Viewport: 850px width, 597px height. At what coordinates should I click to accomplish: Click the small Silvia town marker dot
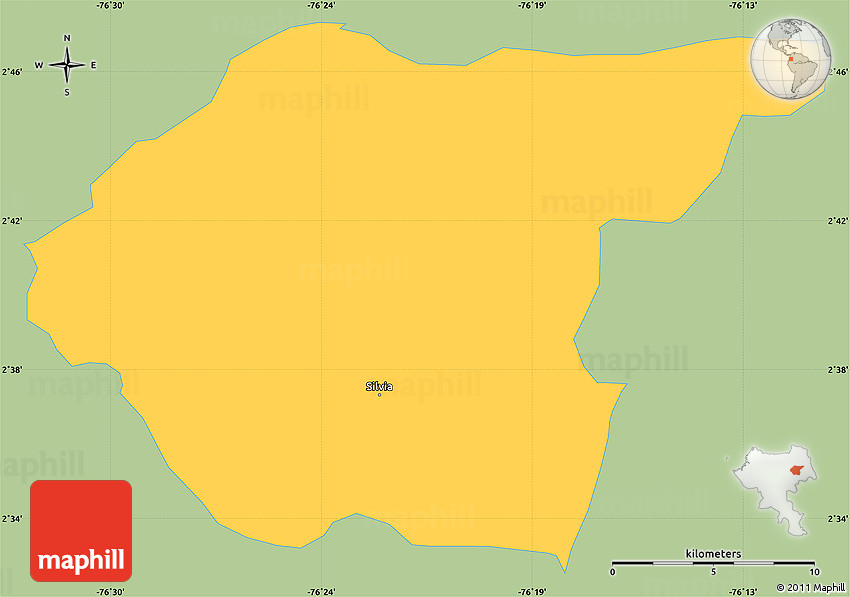coord(379,395)
